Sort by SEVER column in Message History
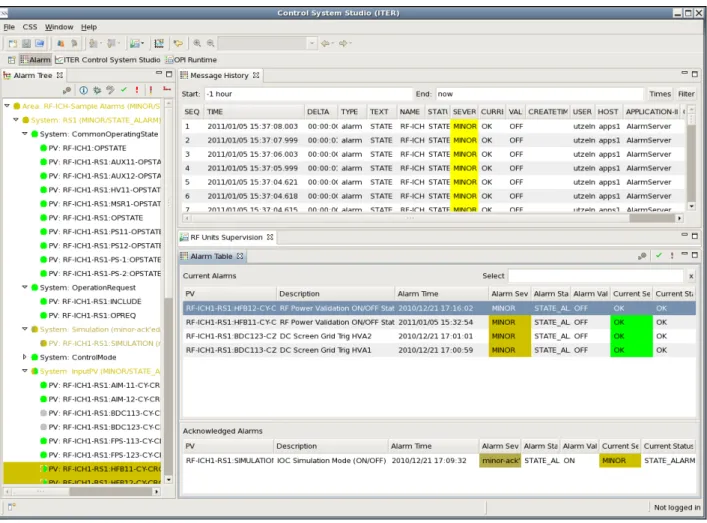707x523 pixels. click(x=464, y=111)
